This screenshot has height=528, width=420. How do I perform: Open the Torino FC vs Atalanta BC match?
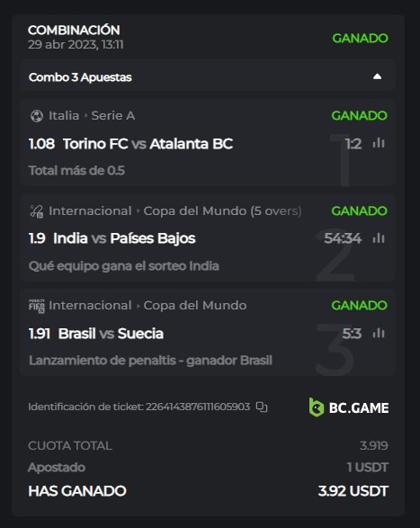[147, 144]
